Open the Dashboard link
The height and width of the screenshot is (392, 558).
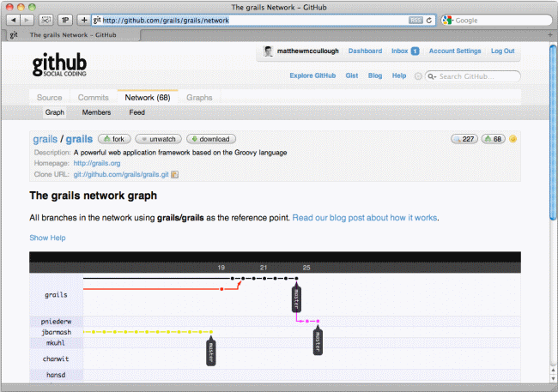click(x=365, y=51)
